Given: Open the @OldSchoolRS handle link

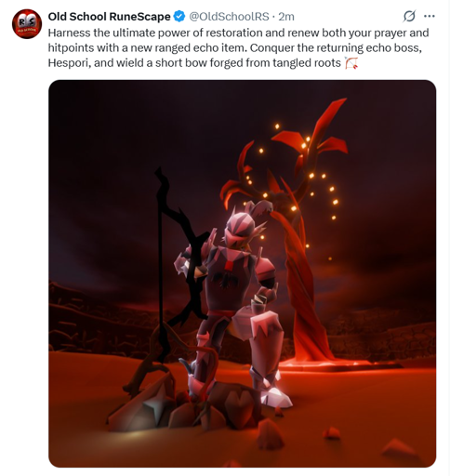Looking at the screenshot, I should (x=229, y=17).
